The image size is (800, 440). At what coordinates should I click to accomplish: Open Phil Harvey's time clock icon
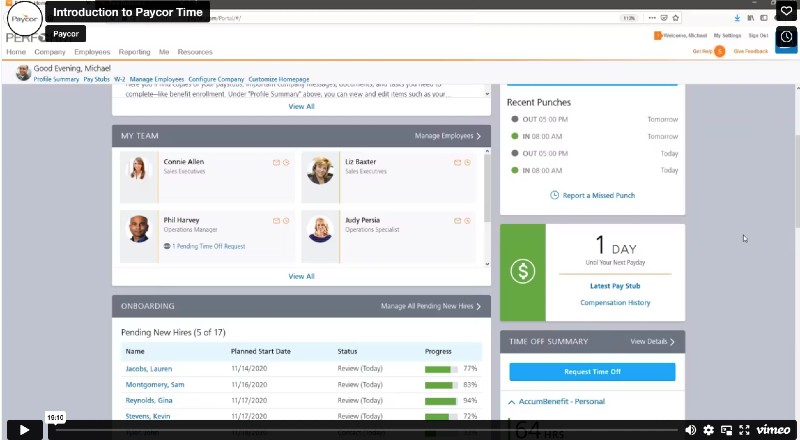(286, 221)
